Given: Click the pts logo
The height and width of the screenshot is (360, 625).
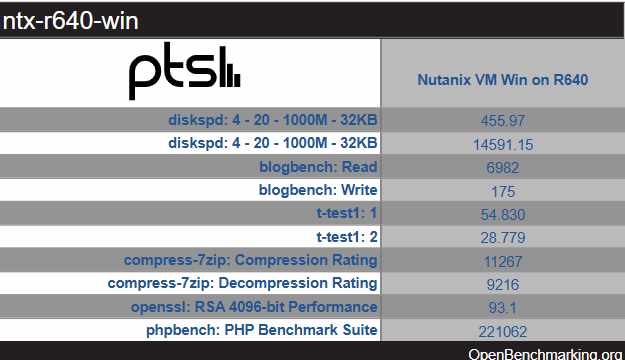Looking at the screenshot, I should (185, 71).
